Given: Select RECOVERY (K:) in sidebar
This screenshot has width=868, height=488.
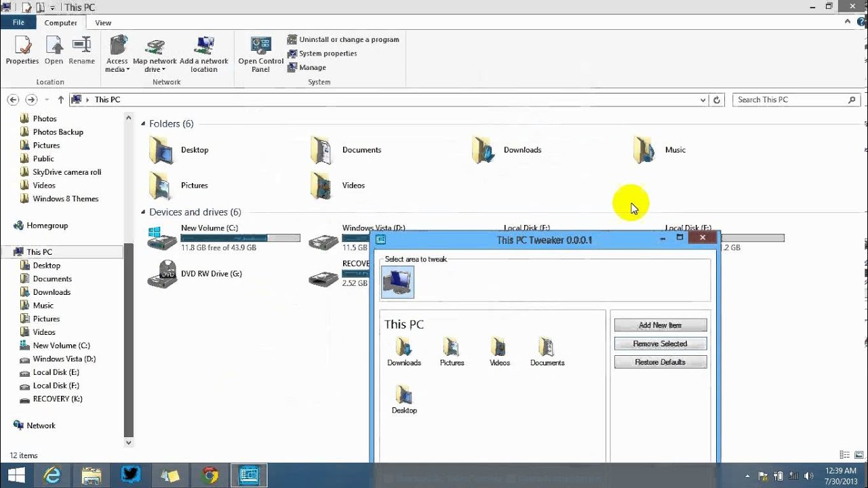Looking at the screenshot, I should tap(58, 399).
